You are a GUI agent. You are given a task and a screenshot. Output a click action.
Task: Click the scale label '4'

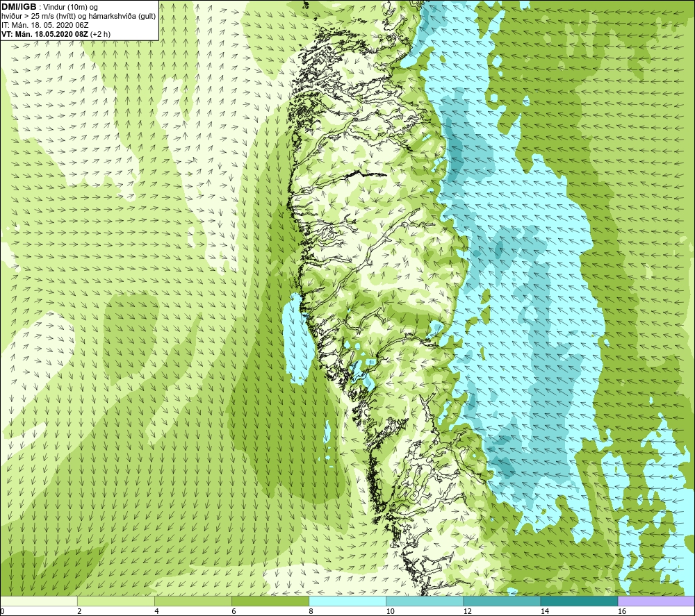pos(156,611)
